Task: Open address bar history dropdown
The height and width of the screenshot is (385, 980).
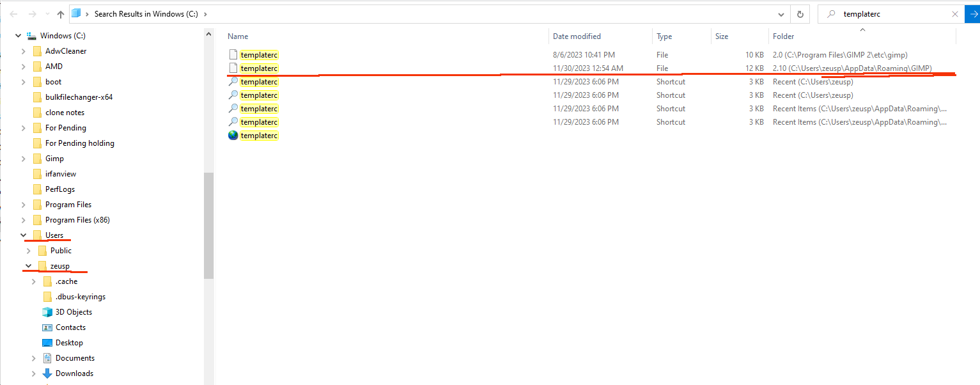Action: tap(781, 13)
